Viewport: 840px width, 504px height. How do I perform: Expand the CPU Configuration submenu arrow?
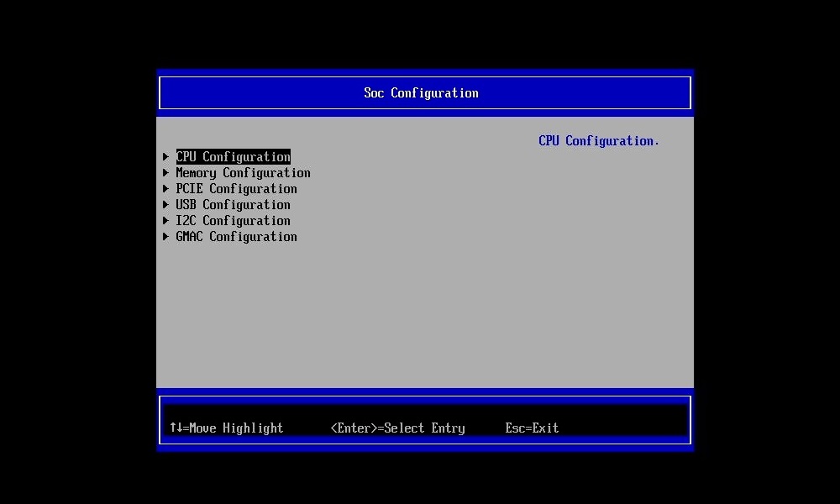coord(165,156)
